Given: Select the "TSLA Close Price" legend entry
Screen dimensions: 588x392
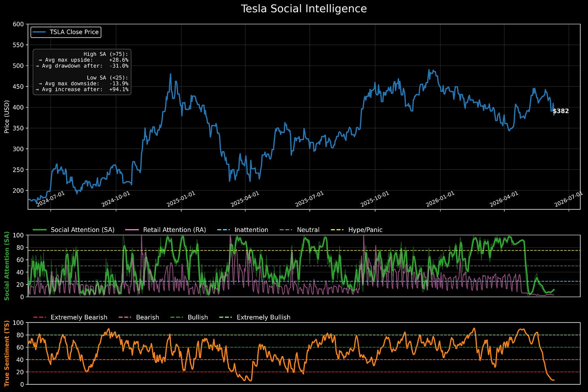Looking at the screenshot, I should click(x=66, y=32).
